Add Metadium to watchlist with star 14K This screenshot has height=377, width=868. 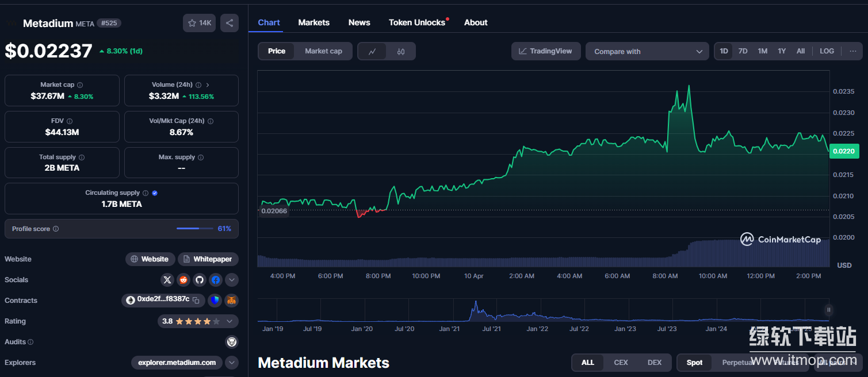pos(199,23)
